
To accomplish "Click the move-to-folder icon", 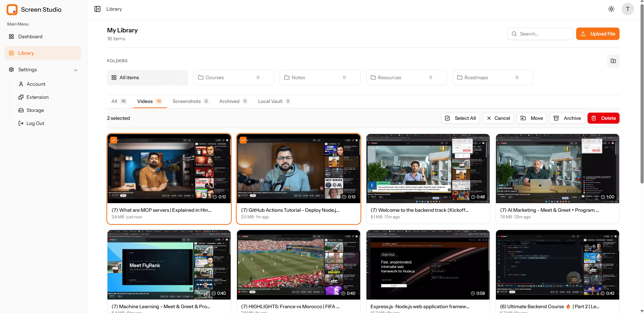I will (523, 118).
